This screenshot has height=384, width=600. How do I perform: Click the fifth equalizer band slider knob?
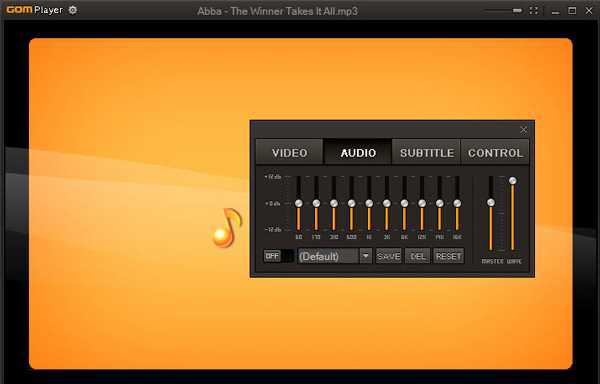[369, 203]
